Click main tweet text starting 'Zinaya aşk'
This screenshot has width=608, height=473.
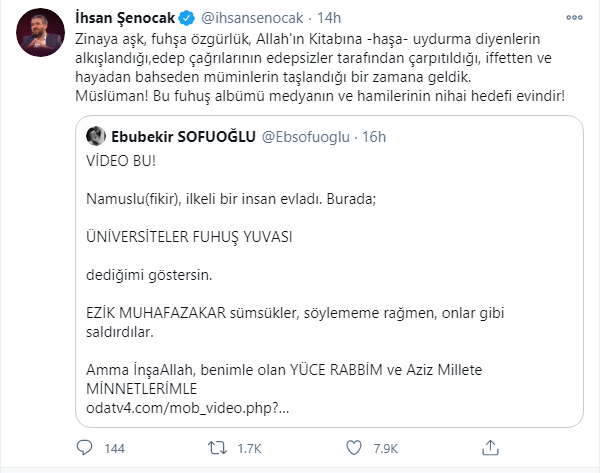point(320,67)
